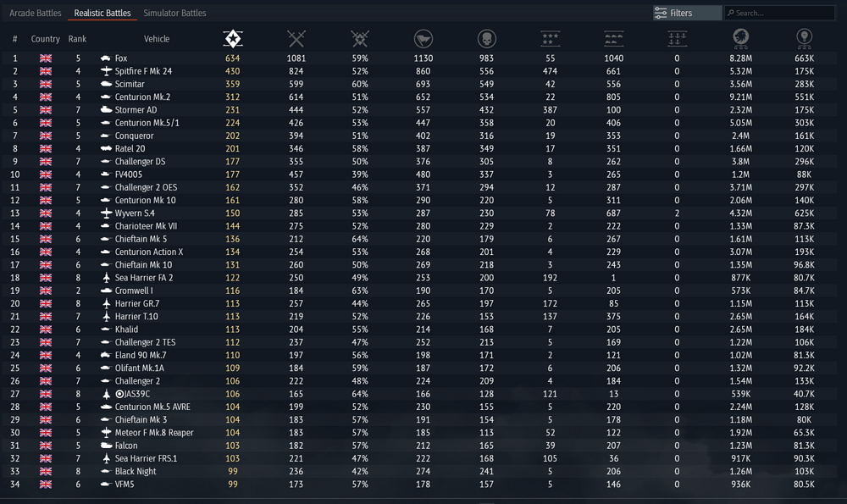This screenshot has width=847, height=504.
Task: Click the column icon above value 1040
Action: (x=613, y=38)
